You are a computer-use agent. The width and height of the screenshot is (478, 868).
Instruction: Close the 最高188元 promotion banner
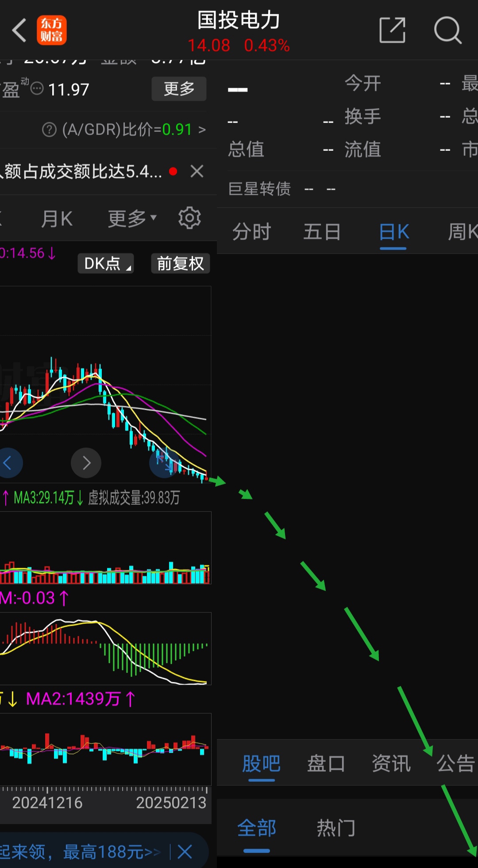pos(185,851)
